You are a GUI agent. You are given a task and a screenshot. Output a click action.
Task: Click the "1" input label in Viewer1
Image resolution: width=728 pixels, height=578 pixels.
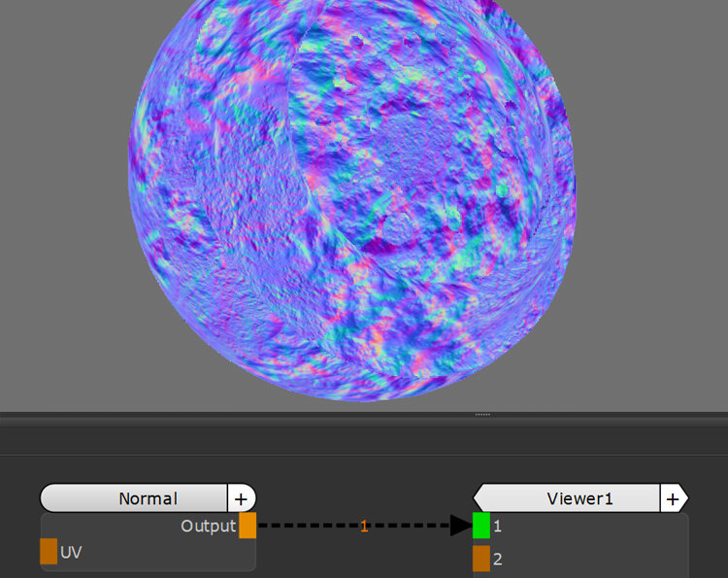point(497,526)
